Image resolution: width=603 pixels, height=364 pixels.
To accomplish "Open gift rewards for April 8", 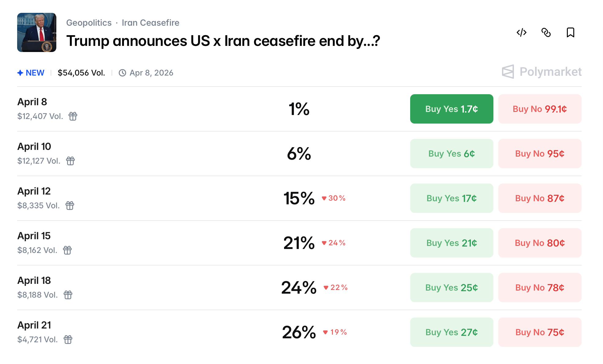I will (x=73, y=117).
